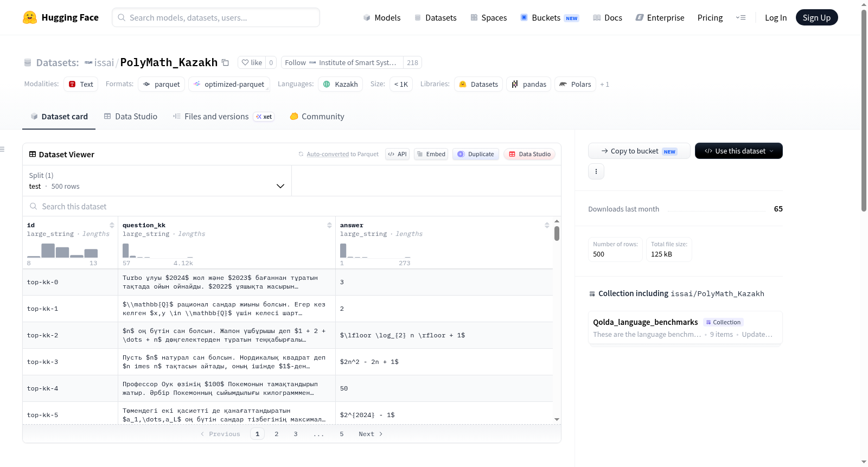Screen dimensions: 868x467
Task: Expand the additional navigation menu
Action: tap(741, 17)
